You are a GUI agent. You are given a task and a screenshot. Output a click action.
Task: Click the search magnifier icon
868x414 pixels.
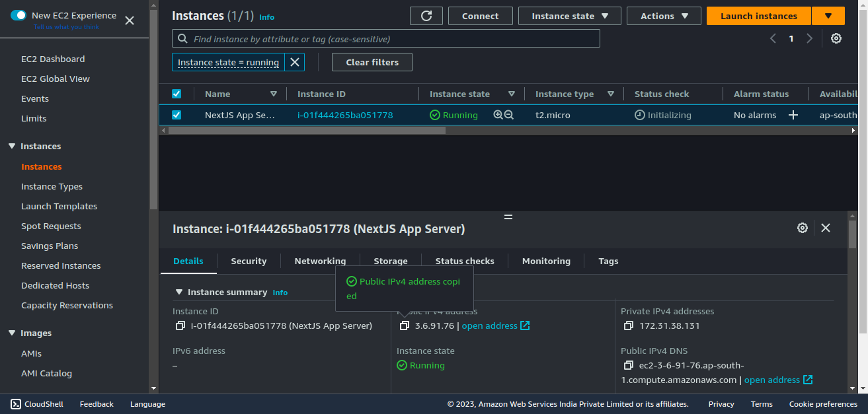182,39
